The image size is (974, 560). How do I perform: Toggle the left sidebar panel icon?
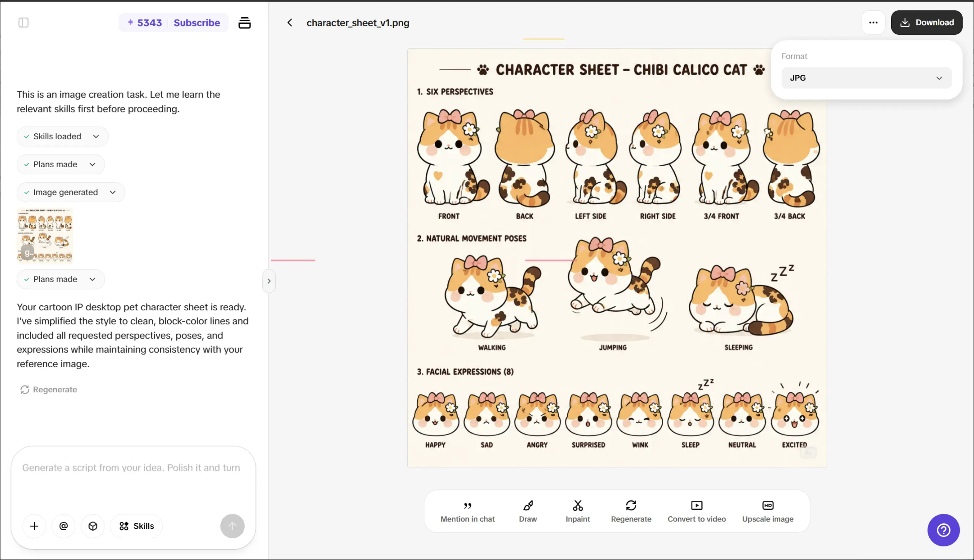click(x=24, y=23)
